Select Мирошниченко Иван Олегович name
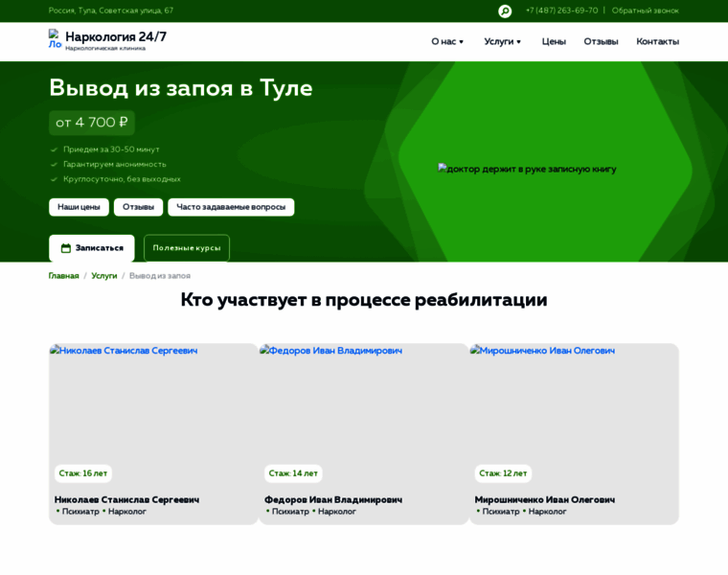The width and height of the screenshot is (728, 575). [544, 499]
